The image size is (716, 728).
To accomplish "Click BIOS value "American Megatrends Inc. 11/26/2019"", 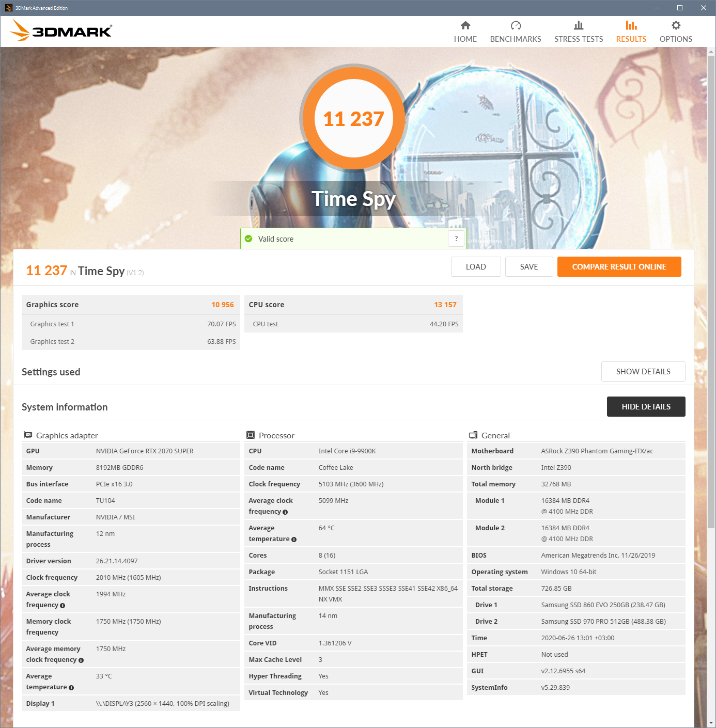I will [x=598, y=556].
